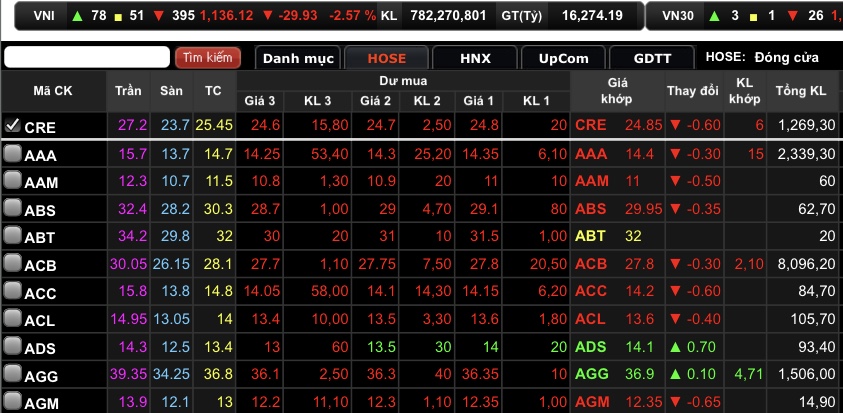The height and width of the screenshot is (413, 843).
Task: Open the GDTT tab
Action: click(652, 58)
